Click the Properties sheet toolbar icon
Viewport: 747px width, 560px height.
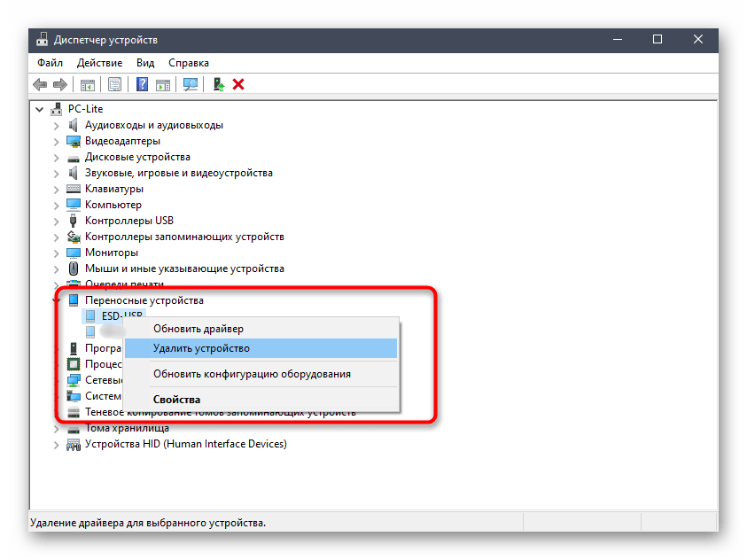114,84
